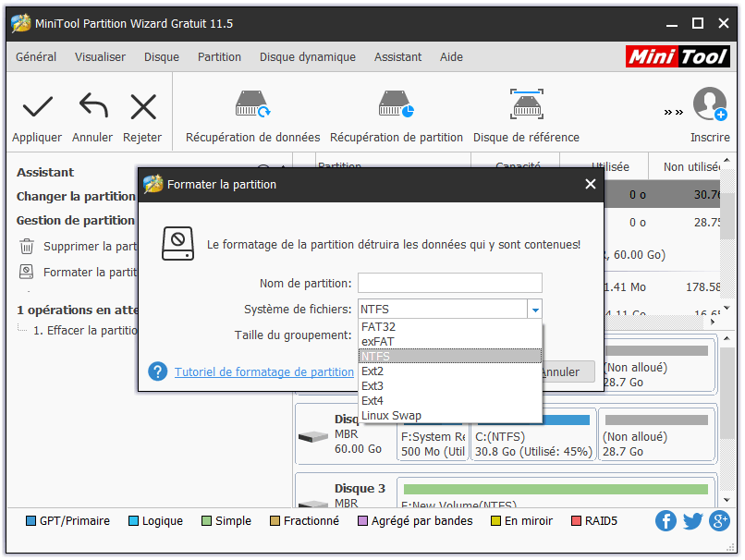
Task: Click the Appliquer checkmark icon
Action: point(38,106)
